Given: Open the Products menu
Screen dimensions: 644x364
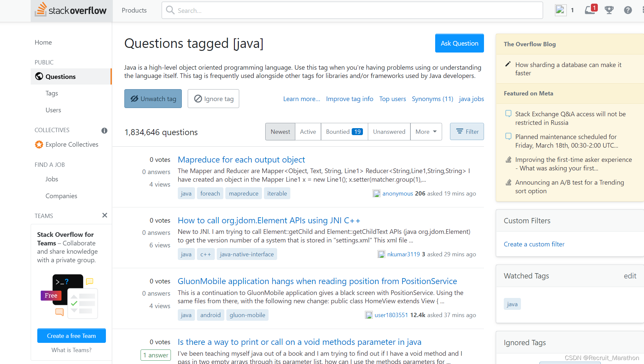Looking at the screenshot, I should 134,10.
